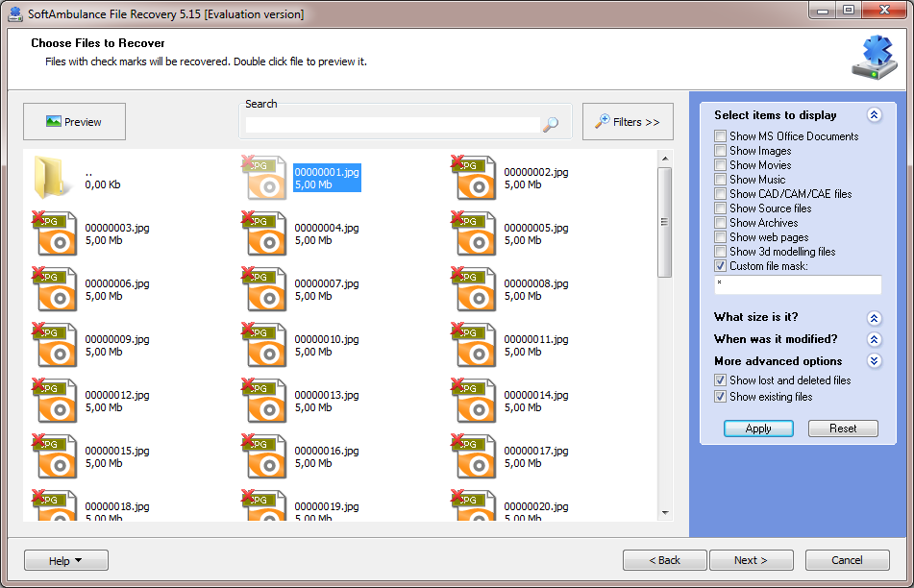
Task: Select the 00000004.jpg file icon
Action: [x=264, y=233]
